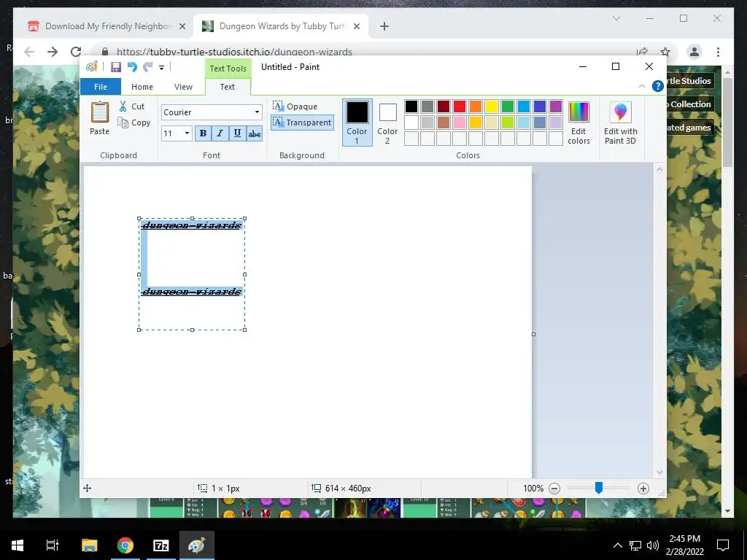Click the zoom in plus button
Viewport: 747px width, 560px height.
(643, 488)
